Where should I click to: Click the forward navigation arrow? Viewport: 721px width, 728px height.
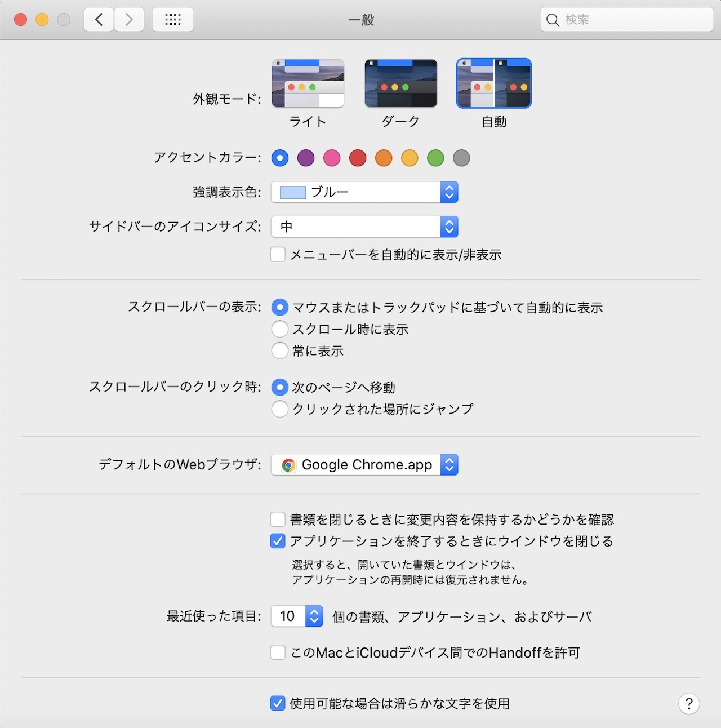pyautogui.click(x=128, y=19)
